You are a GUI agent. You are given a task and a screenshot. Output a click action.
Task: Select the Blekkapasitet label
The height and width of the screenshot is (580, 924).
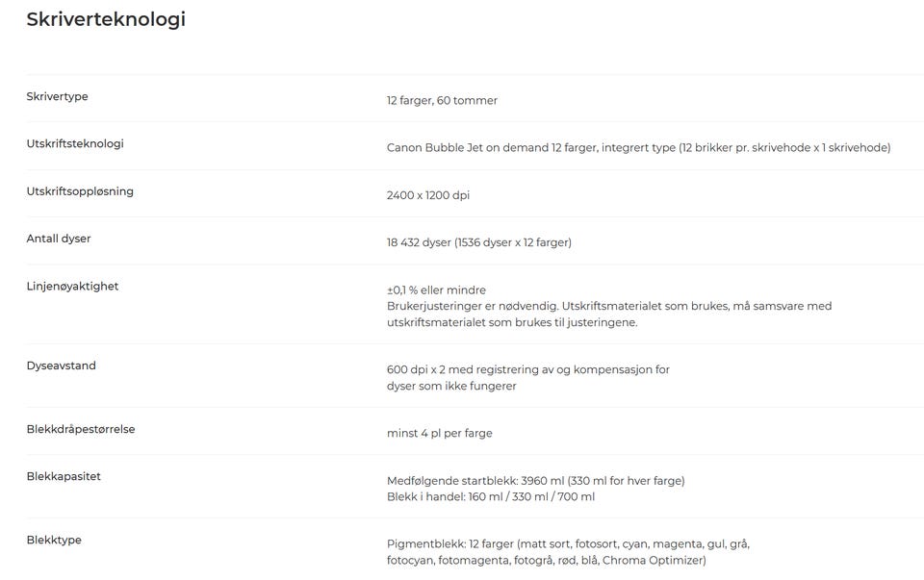point(64,476)
